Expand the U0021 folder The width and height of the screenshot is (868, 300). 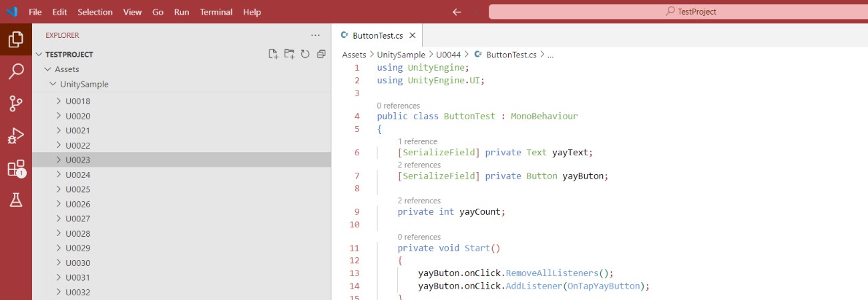(181, 131)
